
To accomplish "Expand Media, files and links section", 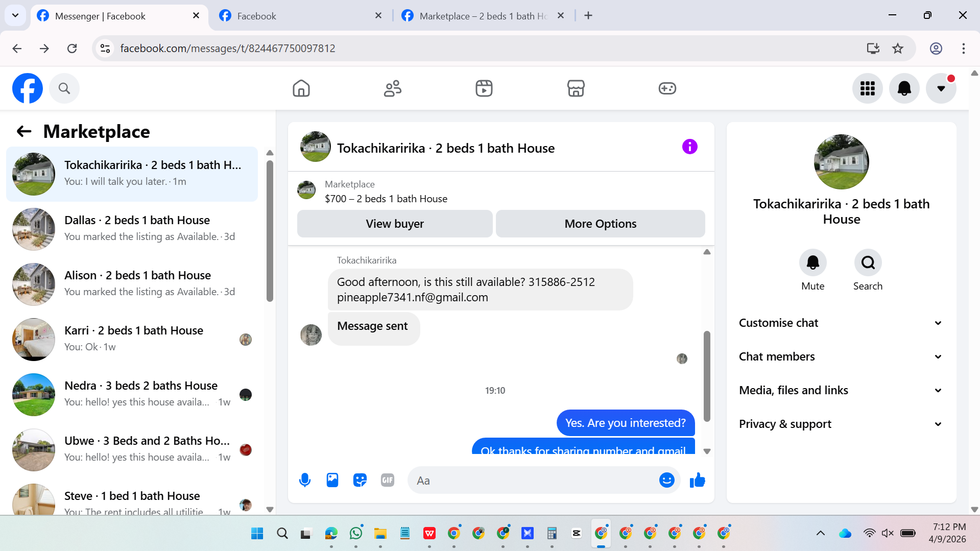I will coord(841,390).
